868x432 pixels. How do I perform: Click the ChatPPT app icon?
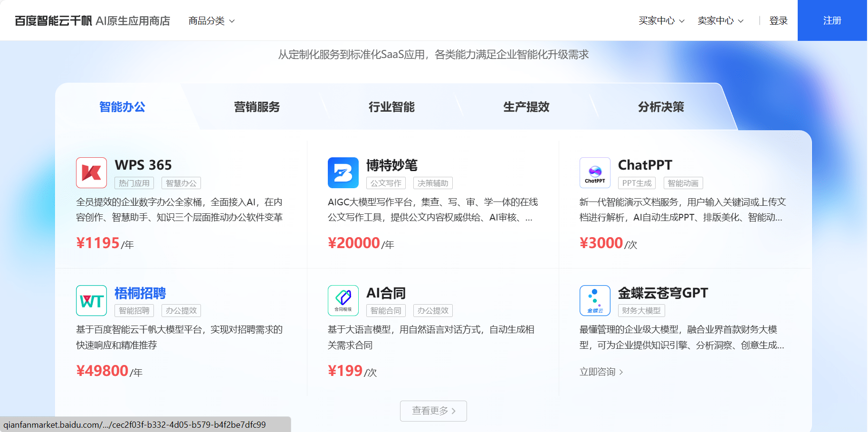tap(594, 173)
